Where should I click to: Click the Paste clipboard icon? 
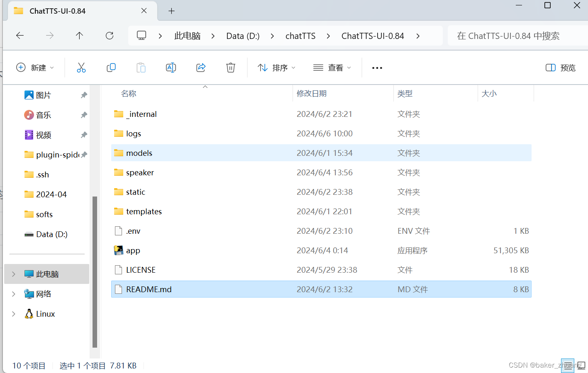[141, 68]
